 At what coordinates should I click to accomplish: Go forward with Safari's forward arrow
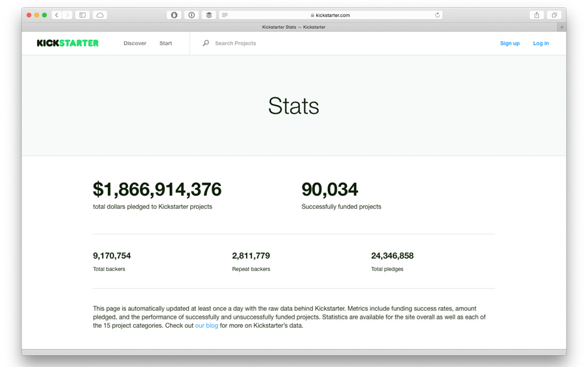tap(67, 15)
